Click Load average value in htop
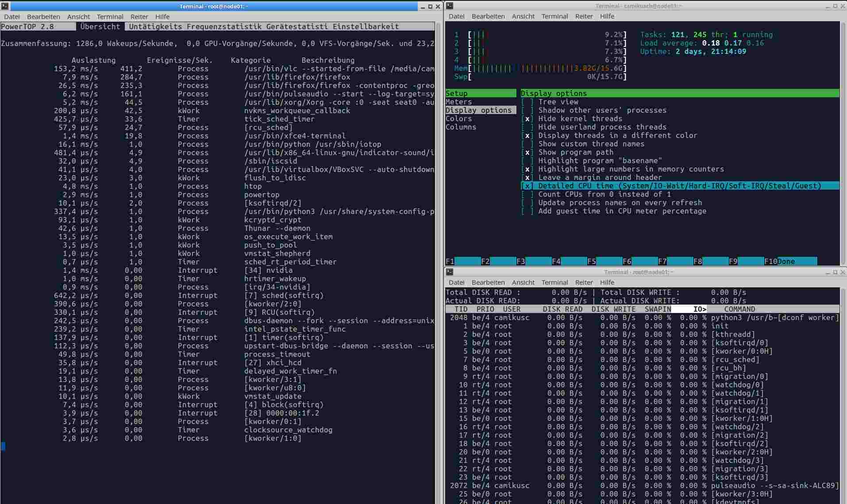 [733, 43]
